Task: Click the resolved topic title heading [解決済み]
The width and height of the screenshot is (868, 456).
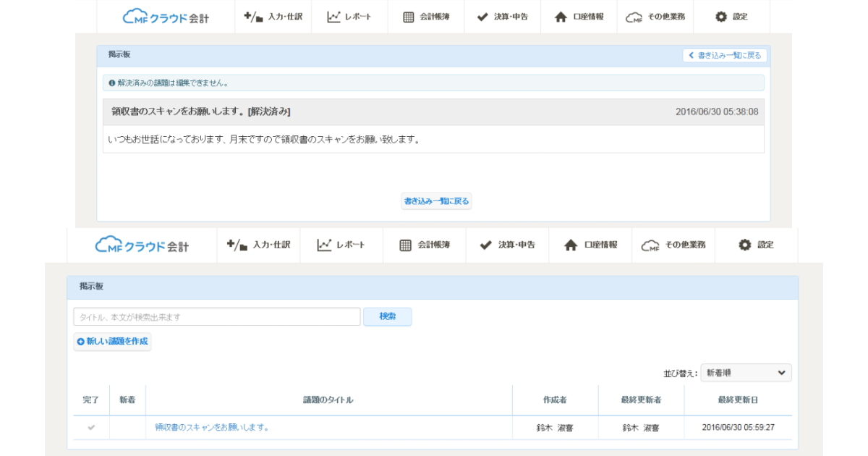Action: coord(201,112)
